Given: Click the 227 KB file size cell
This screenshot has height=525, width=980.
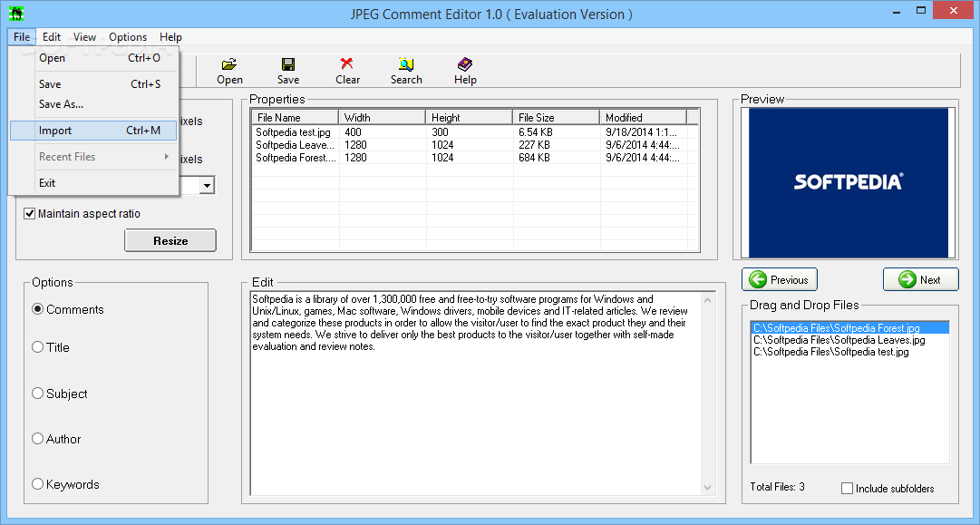Looking at the screenshot, I should [534, 144].
